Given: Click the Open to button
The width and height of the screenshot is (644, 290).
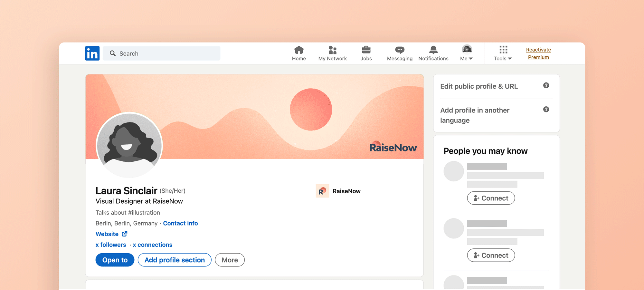Looking at the screenshot, I should pyautogui.click(x=115, y=260).
